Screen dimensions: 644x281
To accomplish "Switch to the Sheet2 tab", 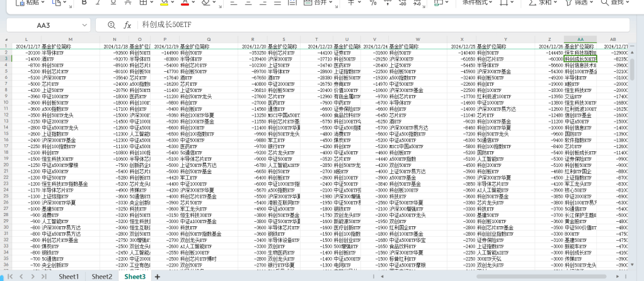I will point(101,277).
